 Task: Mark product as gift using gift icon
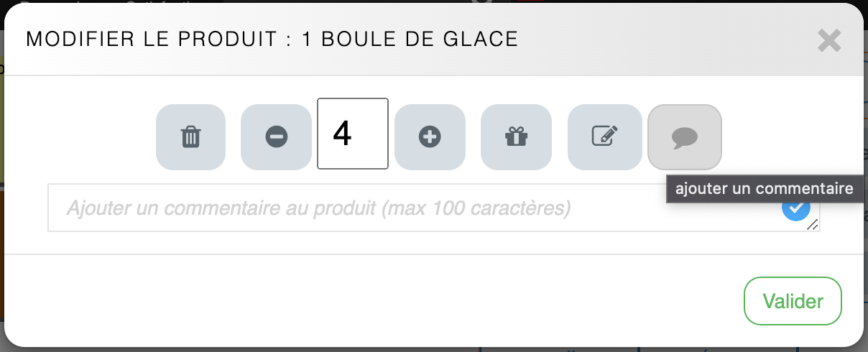tap(516, 136)
